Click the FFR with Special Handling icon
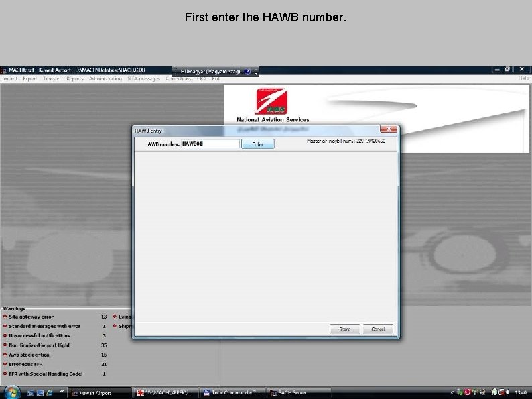Viewport: 532px width, 399px height. pos(5,374)
